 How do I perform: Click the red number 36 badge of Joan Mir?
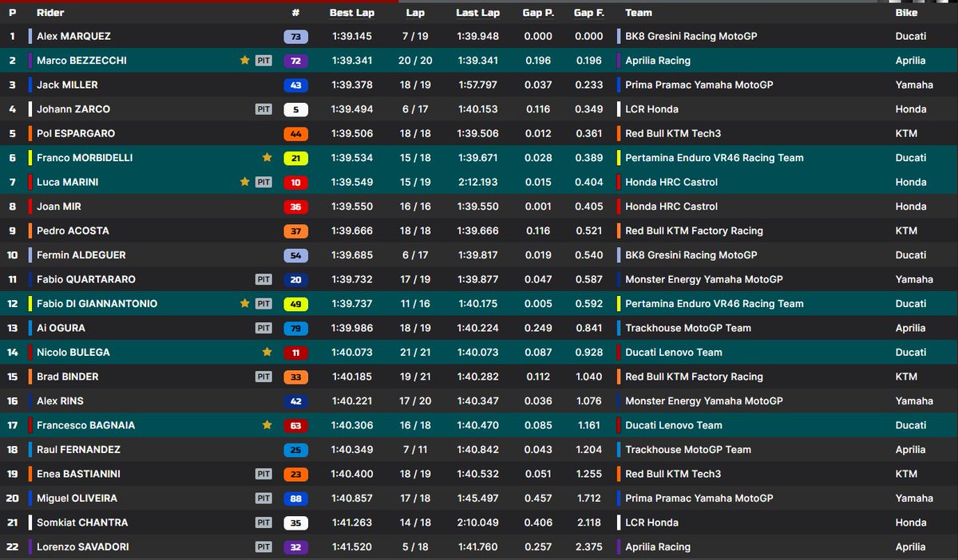(295, 207)
